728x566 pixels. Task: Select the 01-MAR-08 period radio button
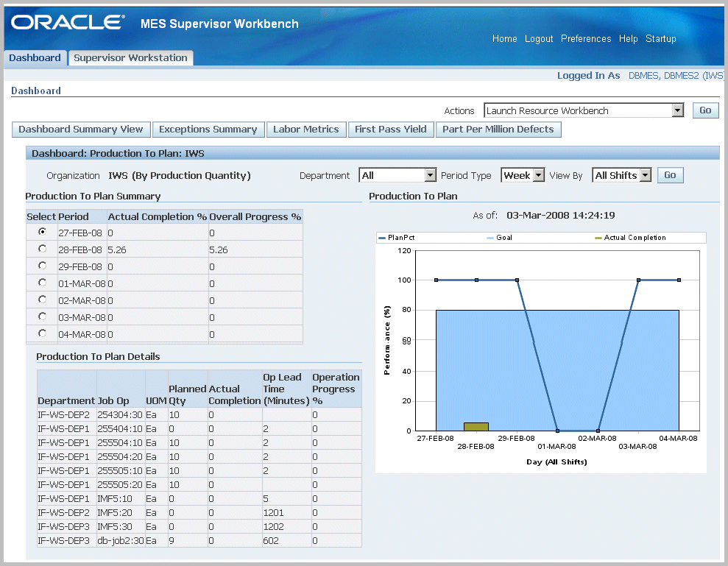click(x=42, y=283)
